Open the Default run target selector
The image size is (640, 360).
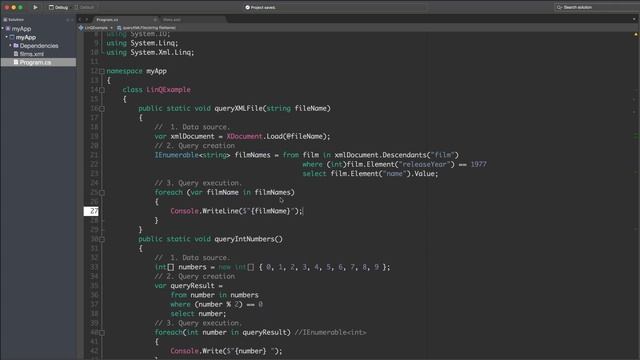(84, 7)
